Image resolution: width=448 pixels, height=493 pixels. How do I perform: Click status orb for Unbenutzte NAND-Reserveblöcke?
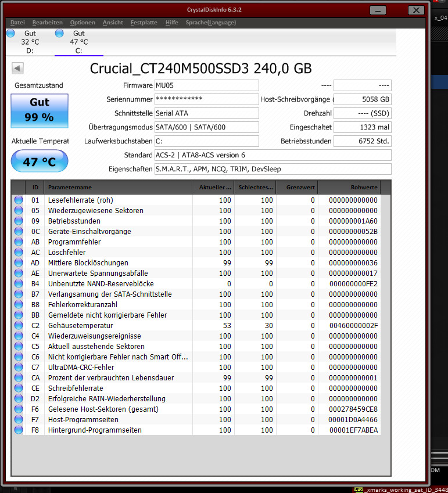pos(19,283)
